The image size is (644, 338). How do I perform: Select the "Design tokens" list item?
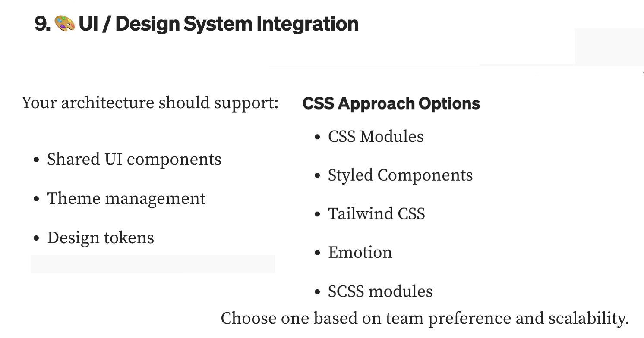click(100, 238)
